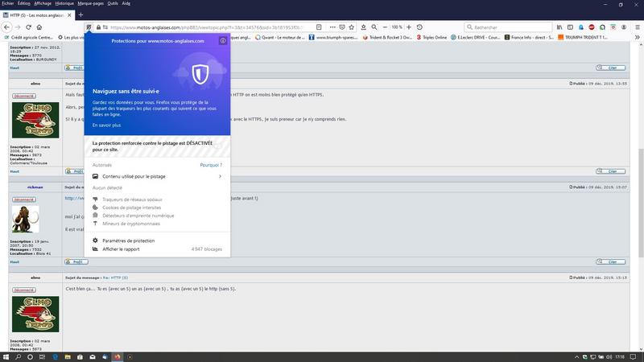Open Windows taskbar search magnifier

[x=18, y=357]
